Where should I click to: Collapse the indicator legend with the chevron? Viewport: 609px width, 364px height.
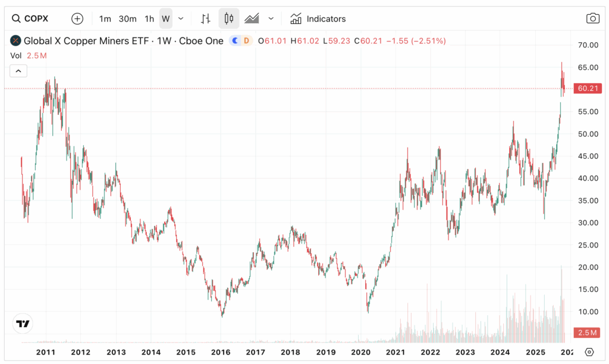[18, 71]
